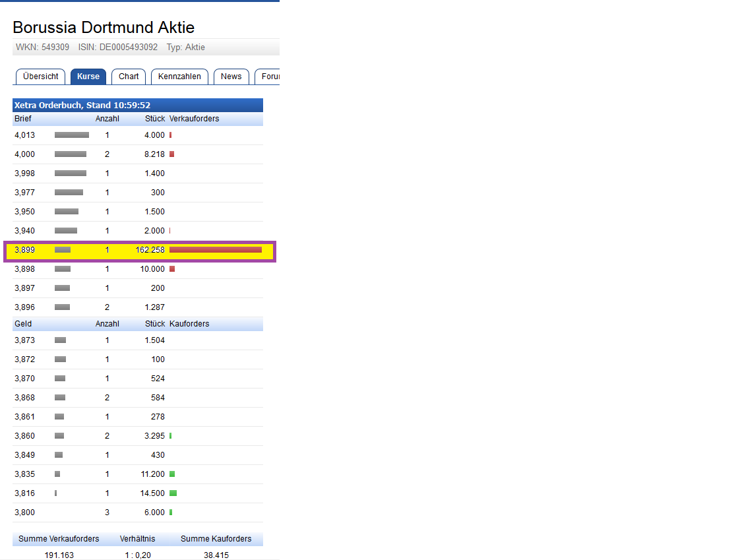Viewport: 732px width, 560px height.
Task: Click the ask price 3,977
Action: tap(25, 193)
